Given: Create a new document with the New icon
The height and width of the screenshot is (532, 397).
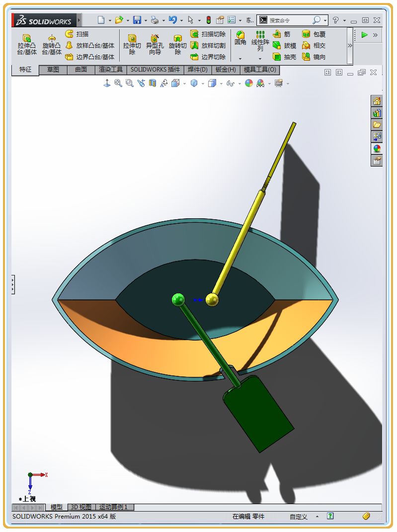Looking at the screenshot, I should 101,20.
